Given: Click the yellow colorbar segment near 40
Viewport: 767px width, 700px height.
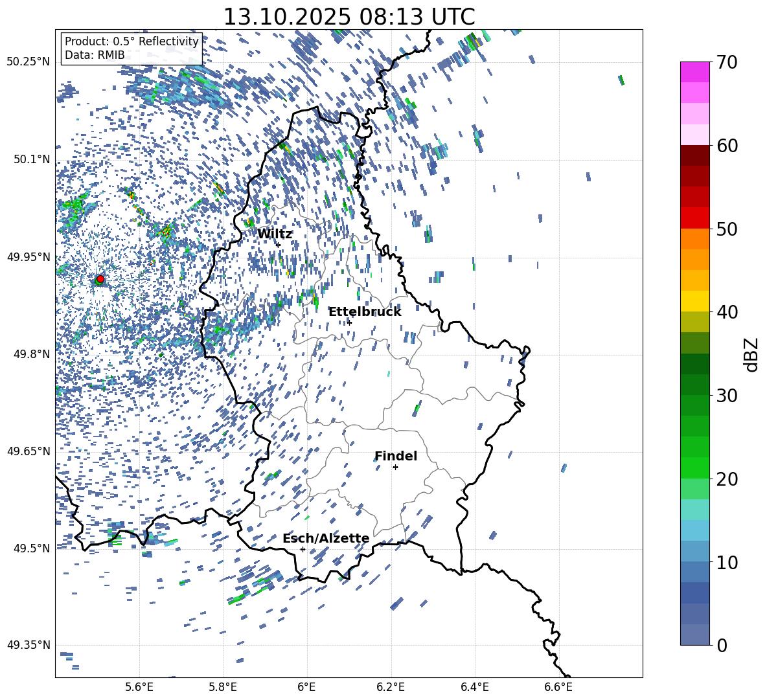Looking at the screenshot, I should (x=694, y=302).
